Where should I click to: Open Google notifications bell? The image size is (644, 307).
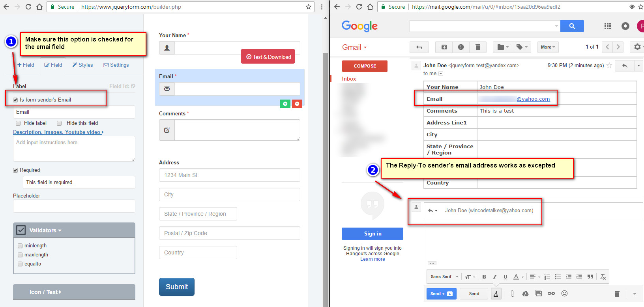(625, 26)
